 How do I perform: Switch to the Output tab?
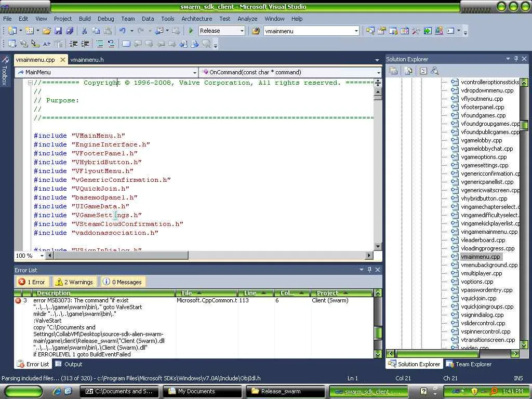coord(69,364)
